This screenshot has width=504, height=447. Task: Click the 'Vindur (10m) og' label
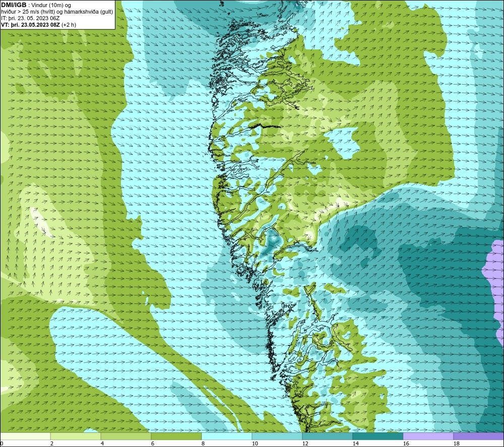point(51,6)
